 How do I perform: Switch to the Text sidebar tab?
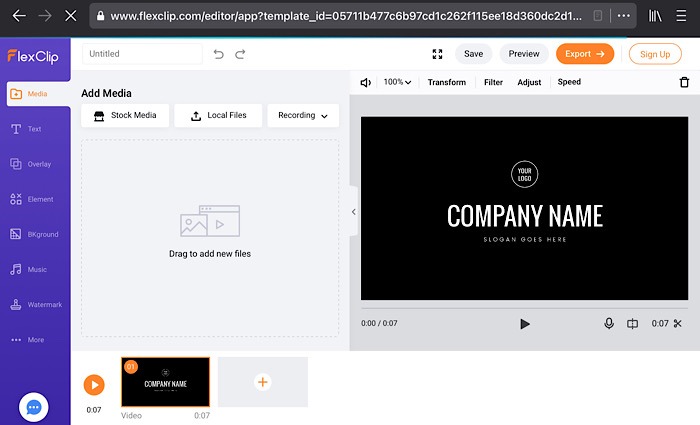click(35, 129)
